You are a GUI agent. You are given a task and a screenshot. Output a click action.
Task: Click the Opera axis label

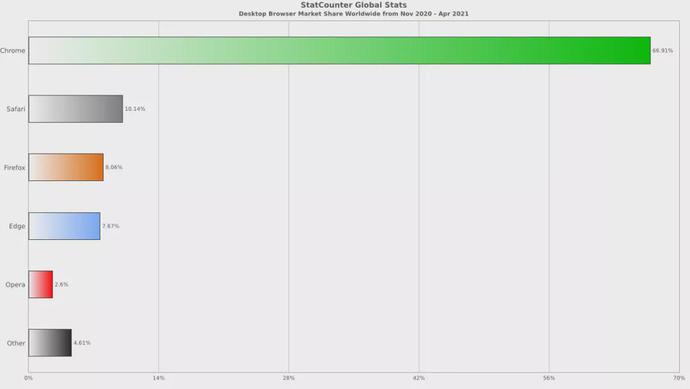15,285
